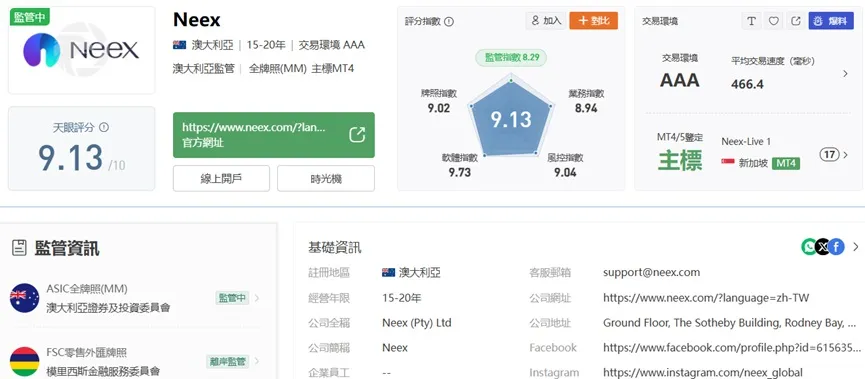Viewport: 865px width, 379px height.
Task: Click the 線上開戶 button
Action: point(221,178)
